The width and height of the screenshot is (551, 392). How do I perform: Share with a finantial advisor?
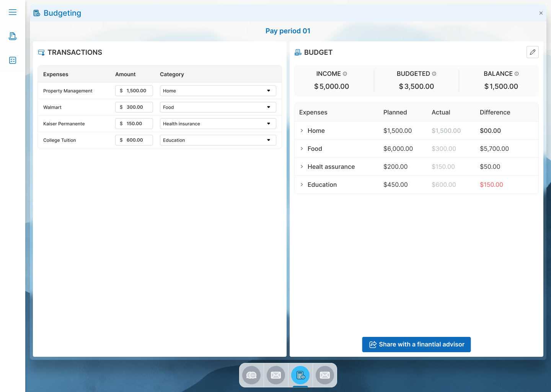[x=416, y=345]
